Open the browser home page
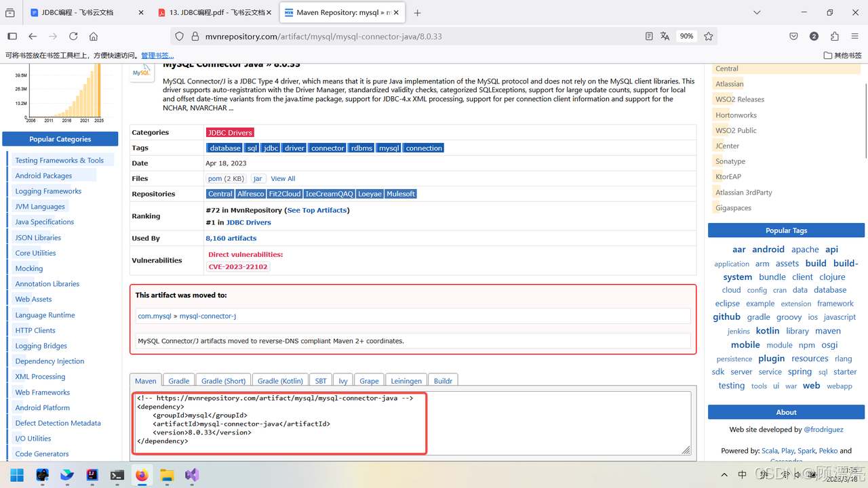Viewport: 868px width, 488px height. tap(94, 36)
